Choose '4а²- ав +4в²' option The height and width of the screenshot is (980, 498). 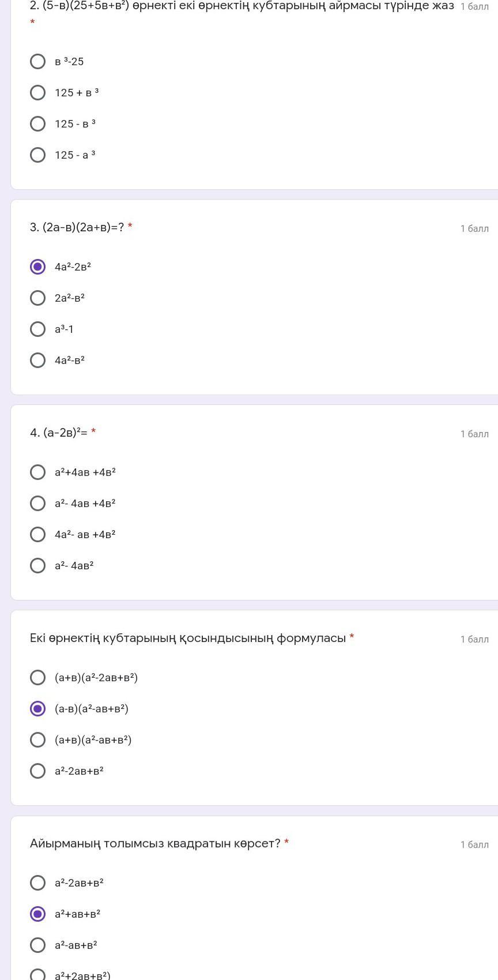click(x=37, y=535)
